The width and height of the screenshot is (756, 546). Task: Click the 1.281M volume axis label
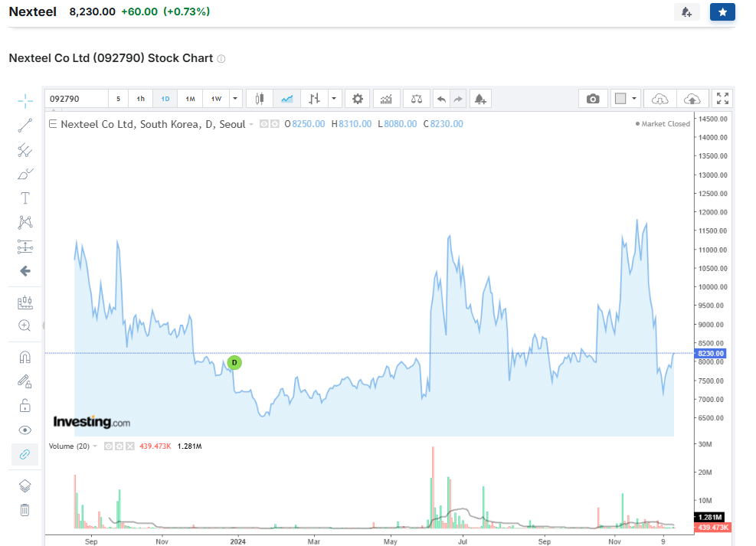[710, 517]
